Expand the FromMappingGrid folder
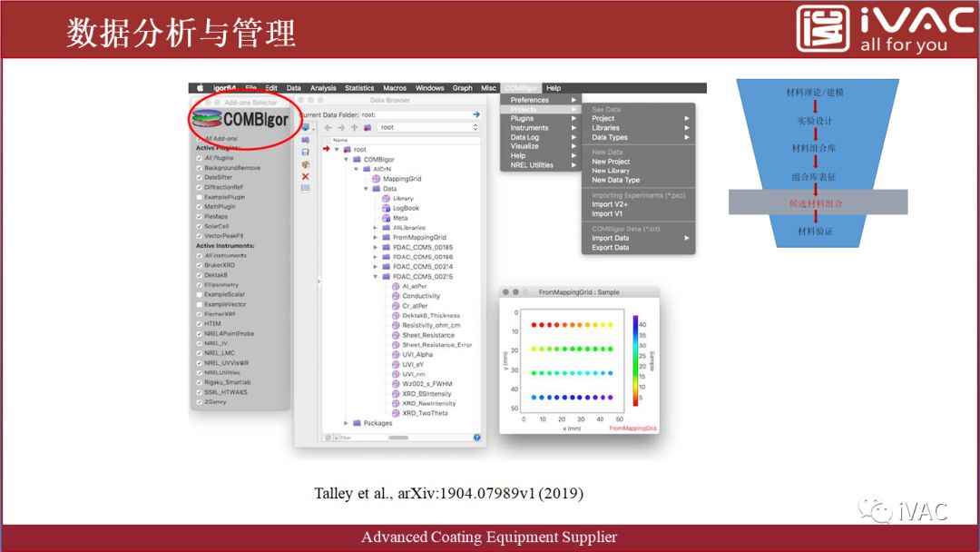The image size is (980, 552). tap(376, 238)
